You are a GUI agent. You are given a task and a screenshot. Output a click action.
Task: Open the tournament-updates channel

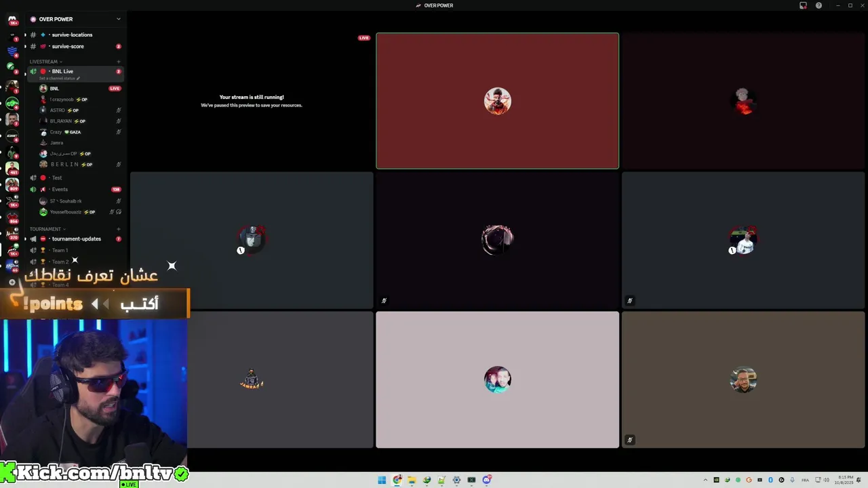click(x=75, y=239)
